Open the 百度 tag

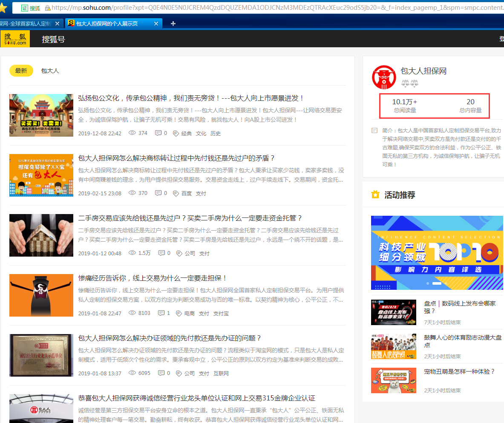(x=187, y=193)
